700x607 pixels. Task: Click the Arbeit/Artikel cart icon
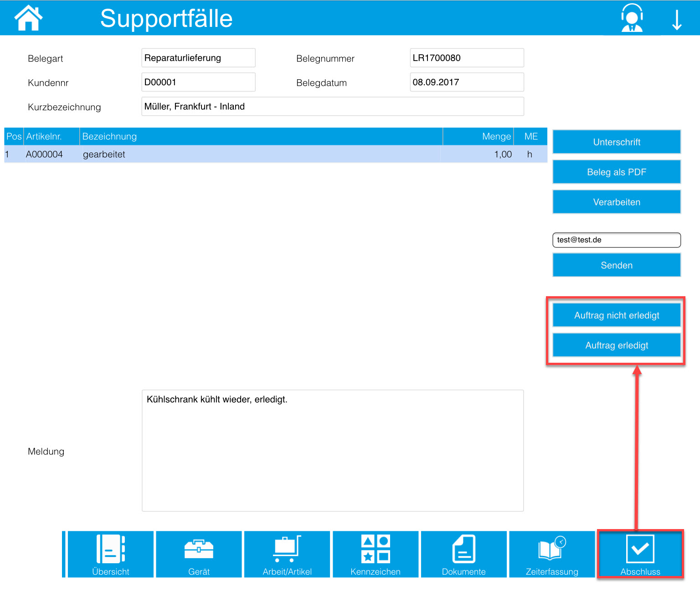[286, 549]
